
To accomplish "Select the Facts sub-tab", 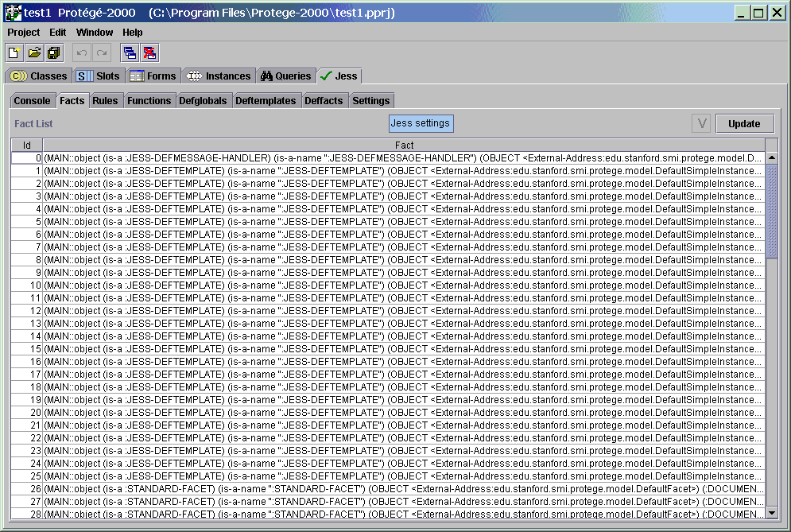I will tap(72, 101).
